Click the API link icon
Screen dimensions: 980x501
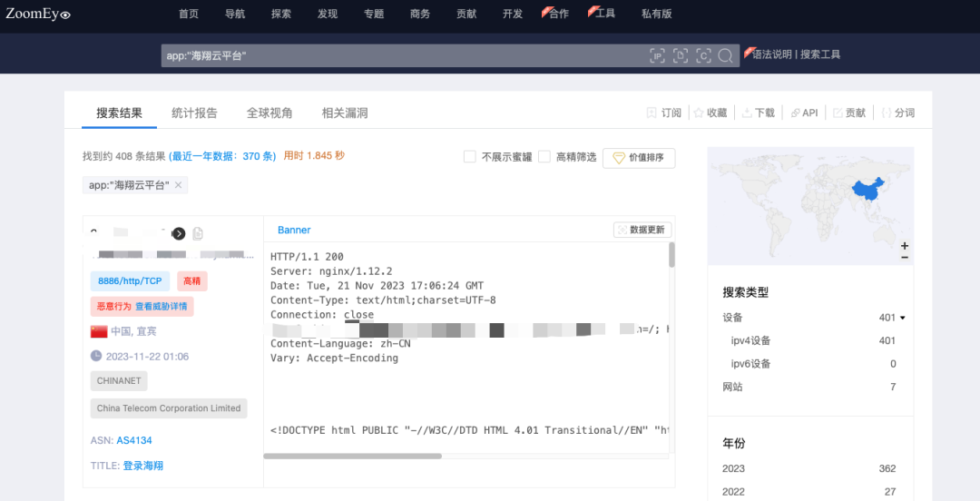[x=795, y=113]
